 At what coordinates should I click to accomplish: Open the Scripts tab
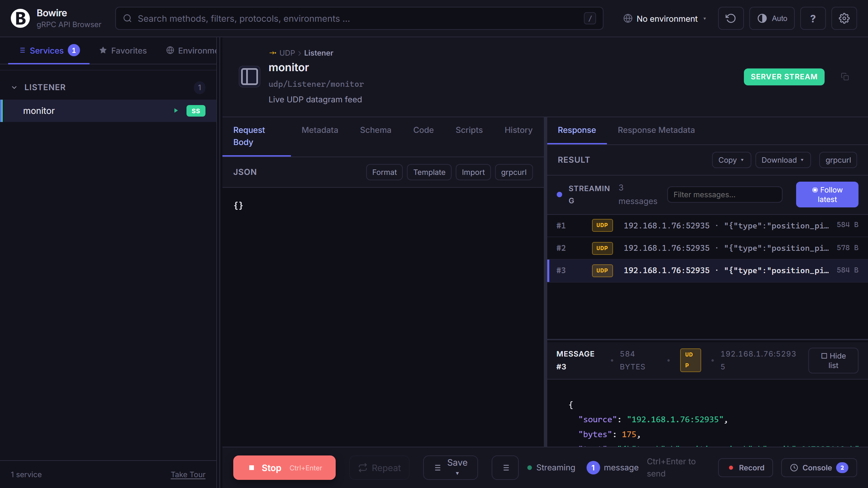point(469,130)
